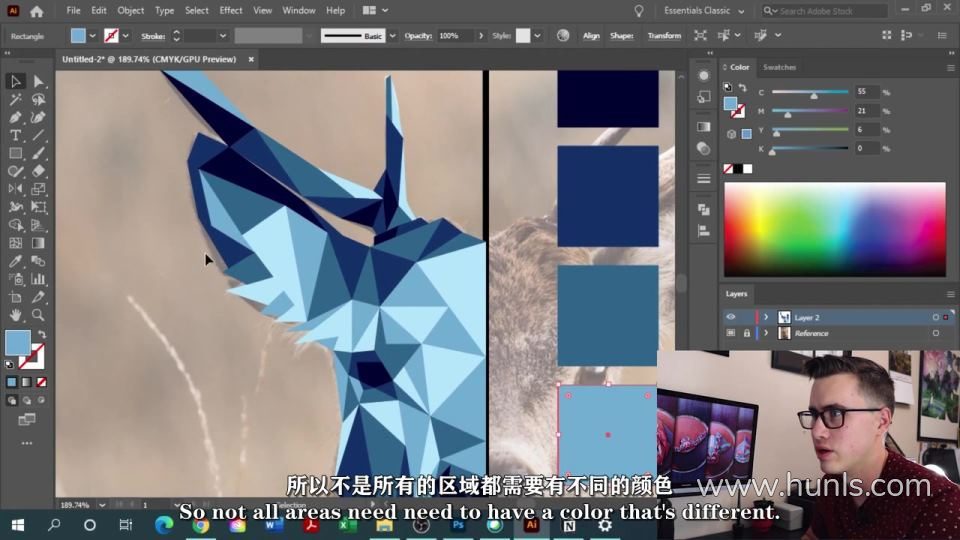Choose Gradient mode button in toolbox
Screen dimensions: 960x540
tap(26, 382)
